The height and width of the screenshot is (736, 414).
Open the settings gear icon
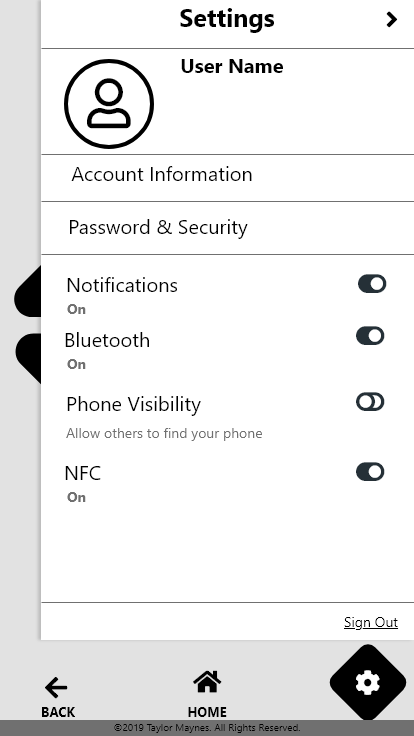tap(368, 682)
